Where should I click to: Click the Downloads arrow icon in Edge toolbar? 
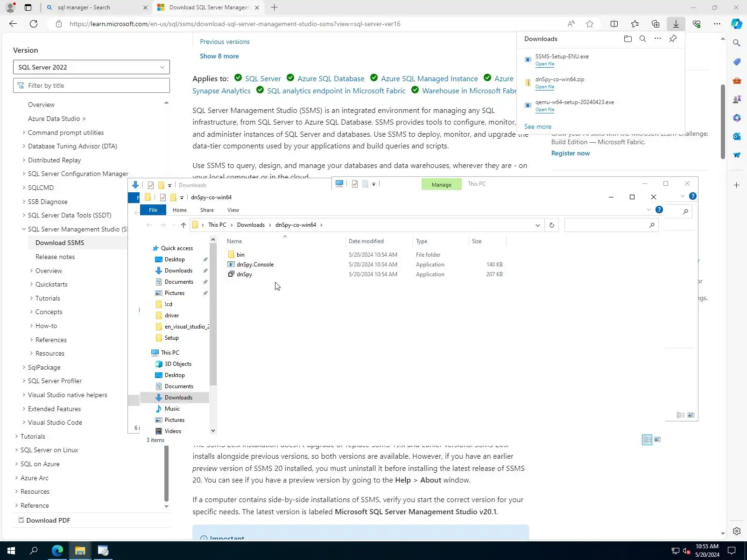(x=676, y=24)
